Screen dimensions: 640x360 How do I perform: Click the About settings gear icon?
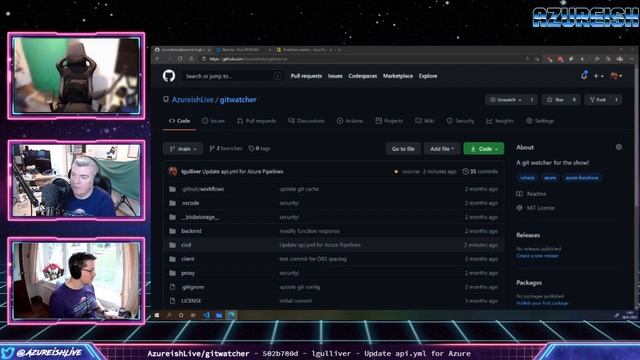[619, 147]
